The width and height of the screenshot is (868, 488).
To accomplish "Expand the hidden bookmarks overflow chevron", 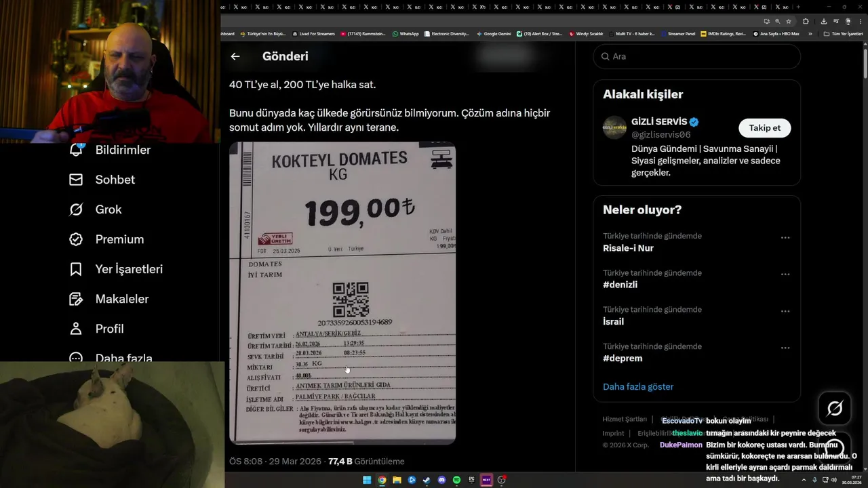I will (810, 34).
